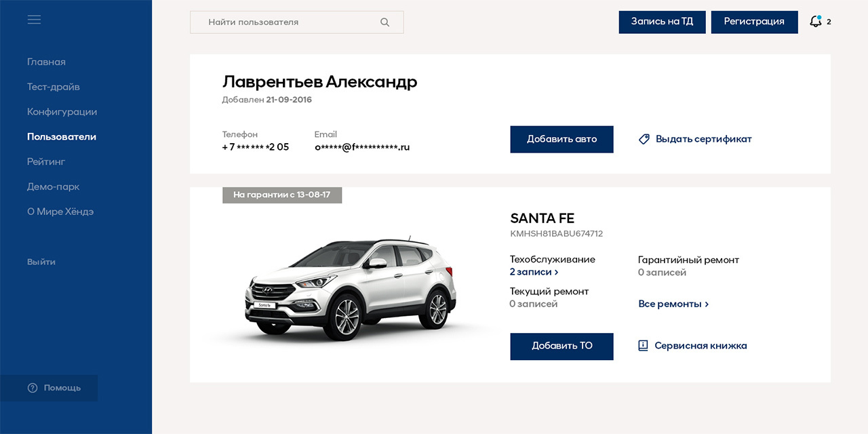
Task: Open Тест-драйв section
Action: (54, 87)
